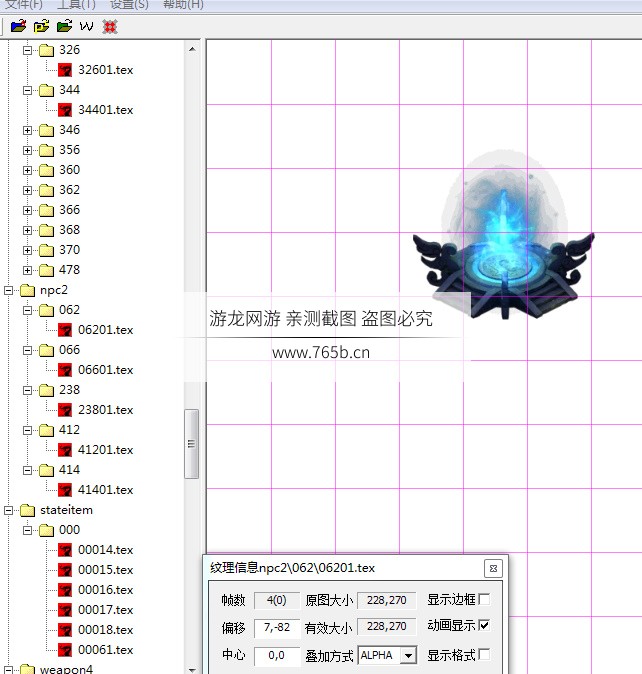Click the folder icon of 000
This screenshot has width=642, height=674.
pyautogui.click(x=46, y=530)
